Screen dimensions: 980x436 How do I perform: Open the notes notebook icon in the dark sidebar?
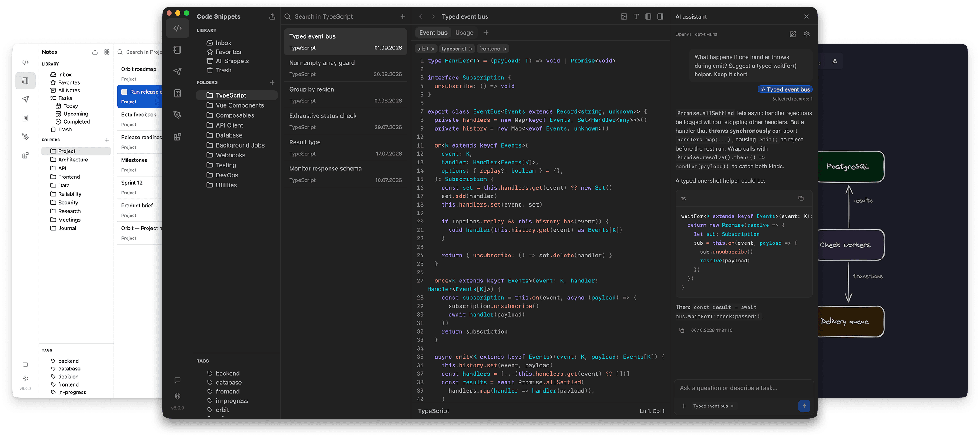177,50
